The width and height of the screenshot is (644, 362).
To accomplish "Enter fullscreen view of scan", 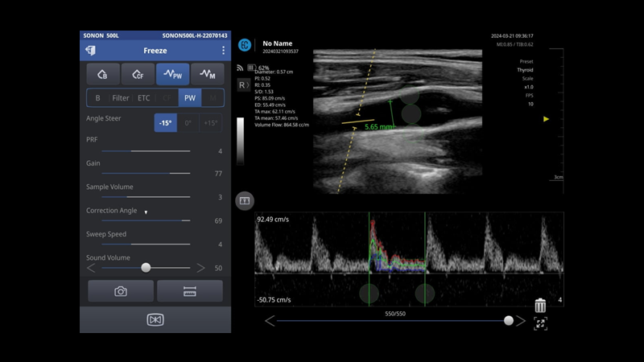I will click(x=540, y=323).
